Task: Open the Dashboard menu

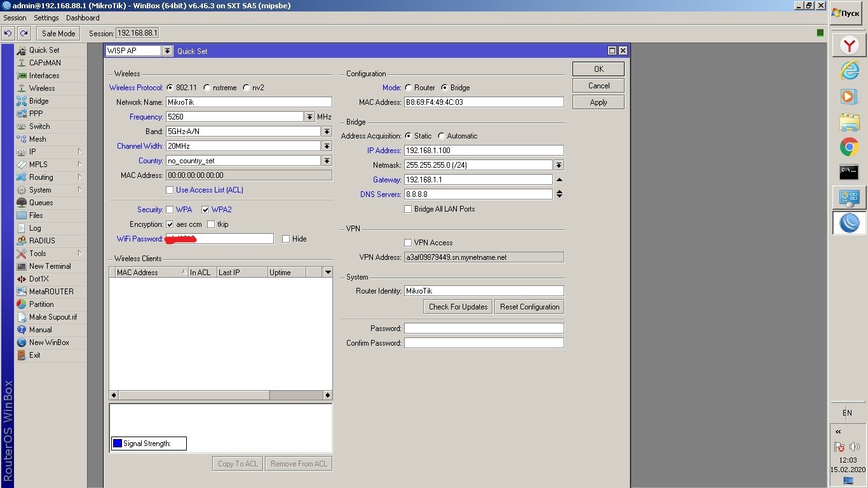Action: click(x=83, y=18)
